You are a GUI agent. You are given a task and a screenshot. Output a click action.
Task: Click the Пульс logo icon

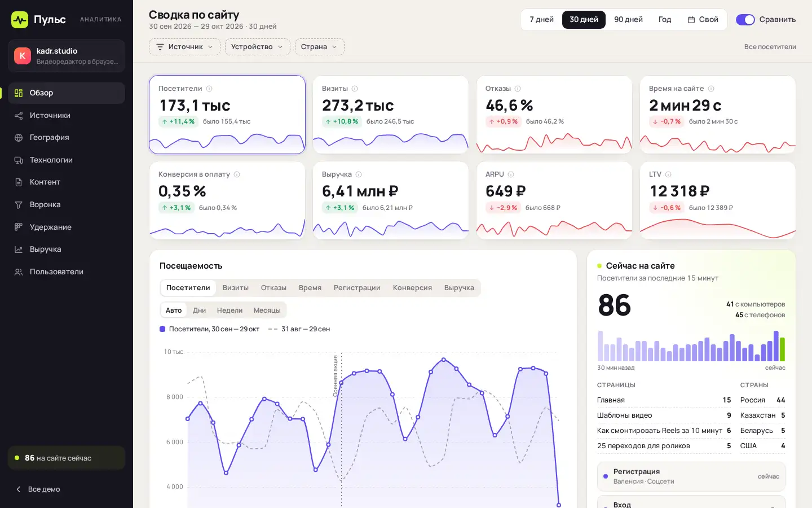[x=20, y=20]
